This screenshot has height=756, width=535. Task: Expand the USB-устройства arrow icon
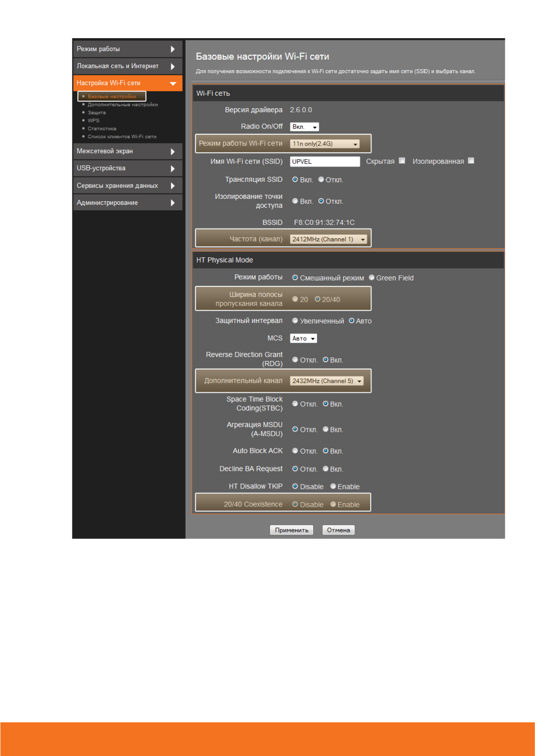pyautogui.click(x=172, y=169)
